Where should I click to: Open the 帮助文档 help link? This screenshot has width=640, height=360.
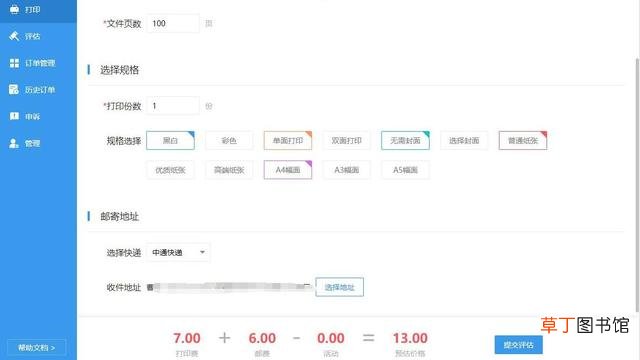(x=36, y=348)
